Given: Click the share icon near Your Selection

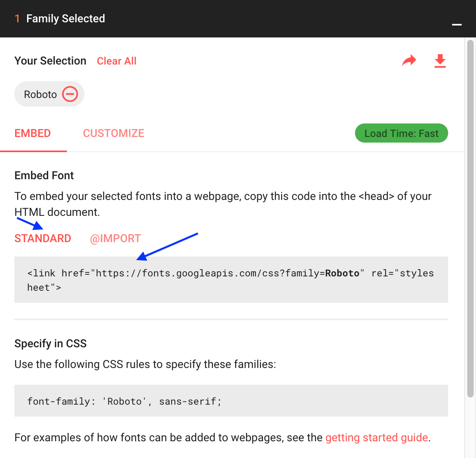Looking at the screenshot, I should coord(409,61).
